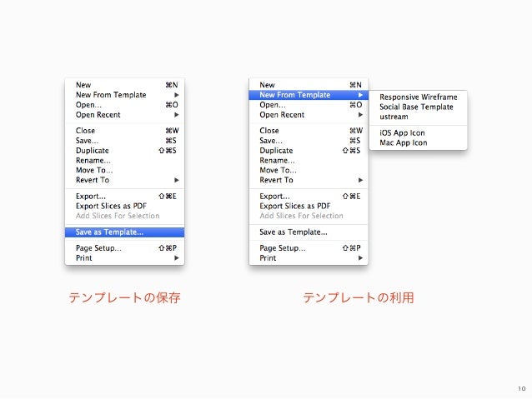Expand Open Recent in right menu

point(309,115)
